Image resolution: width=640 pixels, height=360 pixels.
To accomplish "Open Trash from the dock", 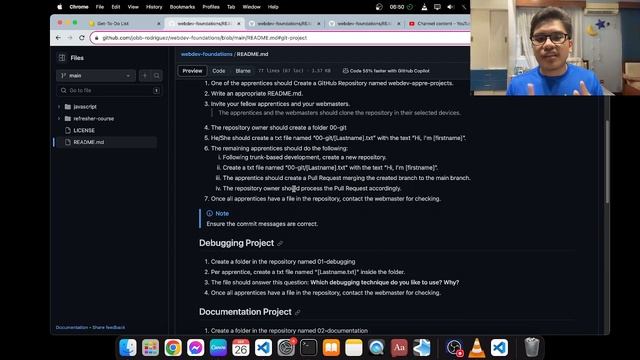I will 531,348.
